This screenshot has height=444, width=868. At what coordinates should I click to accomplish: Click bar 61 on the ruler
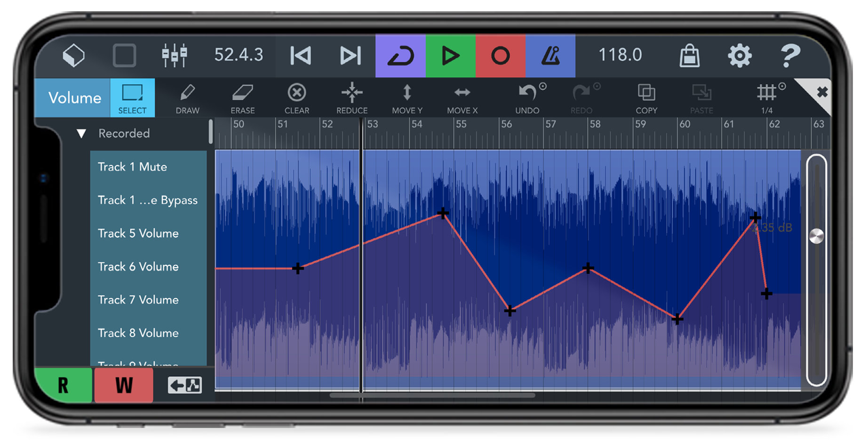pos(729,124)
